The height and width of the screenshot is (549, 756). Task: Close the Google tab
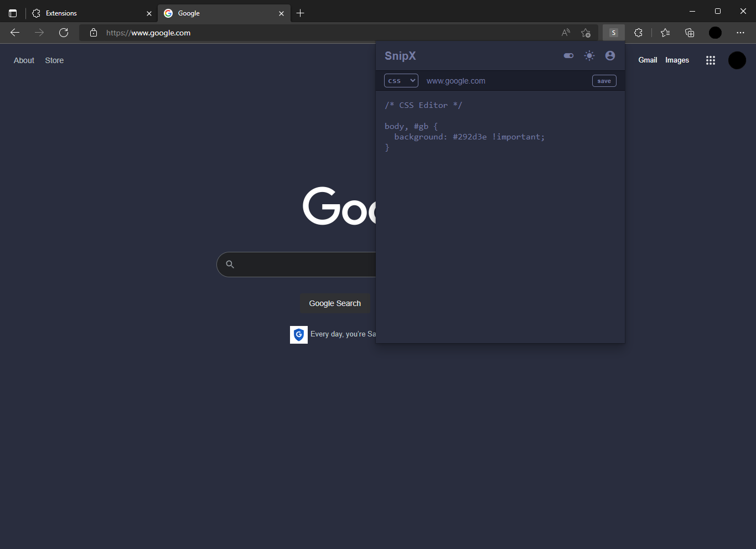point(281,13)
